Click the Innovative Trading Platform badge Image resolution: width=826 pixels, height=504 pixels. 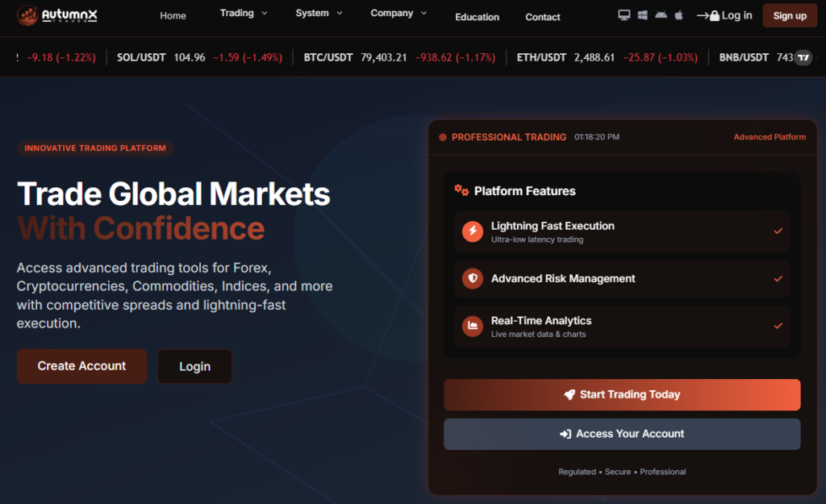pos(95,148)
